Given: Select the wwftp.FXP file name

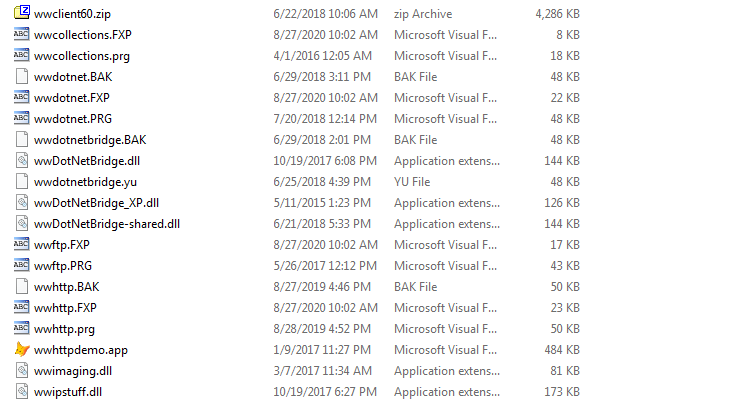Looking at the screenshot, I should 61,245.
